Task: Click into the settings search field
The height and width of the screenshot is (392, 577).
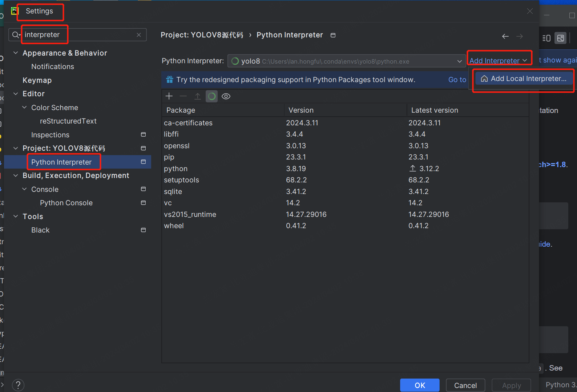Action: (x=78, y=35)
